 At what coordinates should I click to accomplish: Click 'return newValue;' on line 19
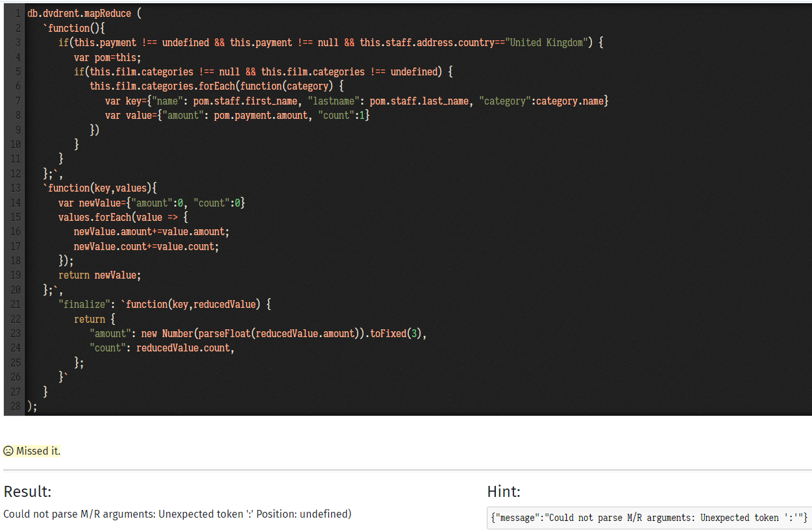point(100,275)
